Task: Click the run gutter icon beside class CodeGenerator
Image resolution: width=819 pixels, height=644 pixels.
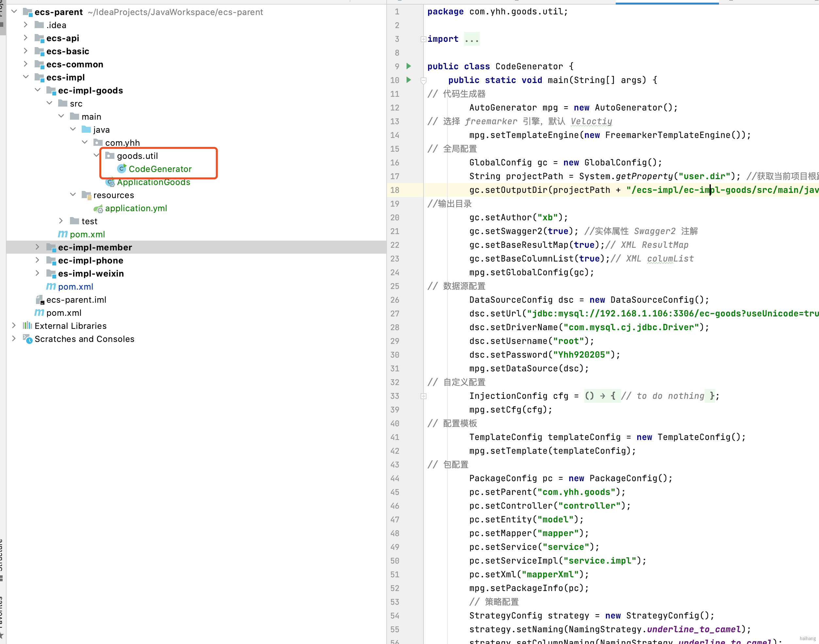Action: pyautogui.click(x=409, y=66)
